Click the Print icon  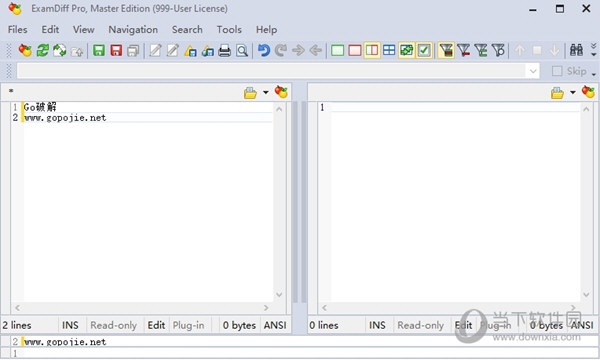click(x=225, y=50)
